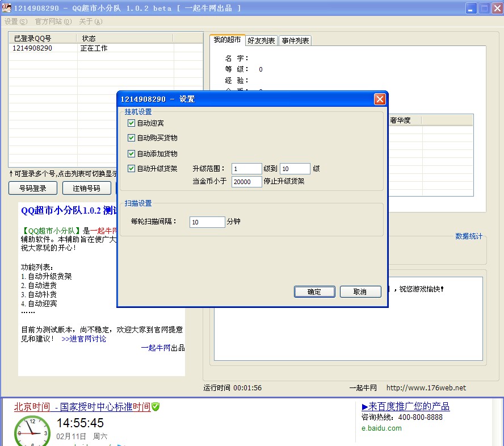Image resolution: width=504 pixels, height=446 pixels.
Task: Click the 注销号码 button
Action: [86, 188]
